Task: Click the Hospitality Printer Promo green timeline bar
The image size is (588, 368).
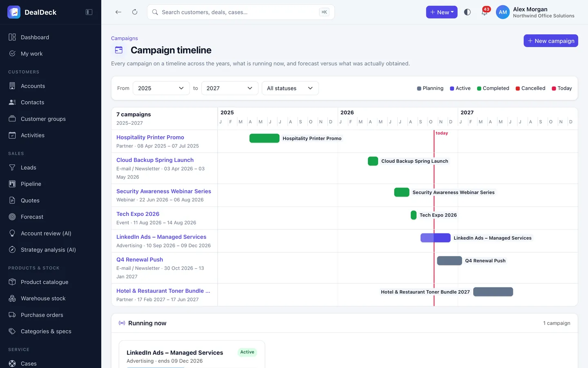Action: coord(265,138)
